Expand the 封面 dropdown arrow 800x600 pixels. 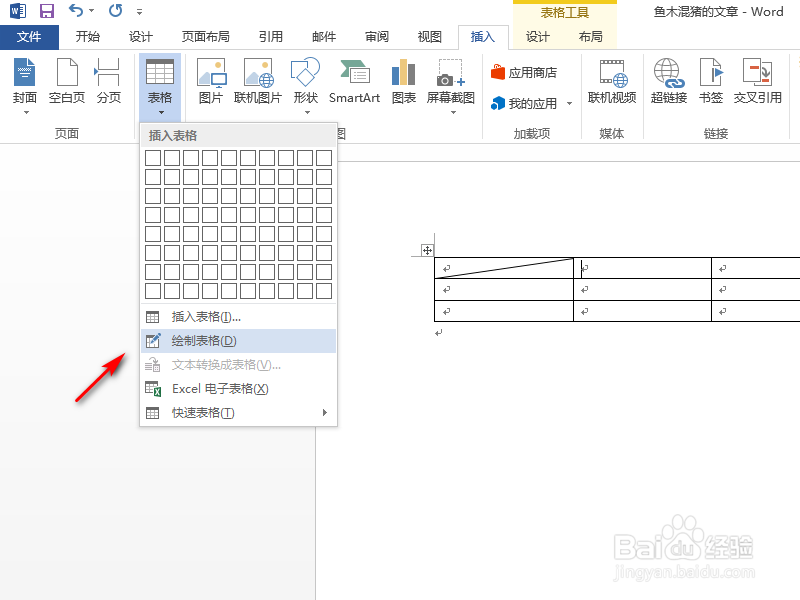pos(26,112)
